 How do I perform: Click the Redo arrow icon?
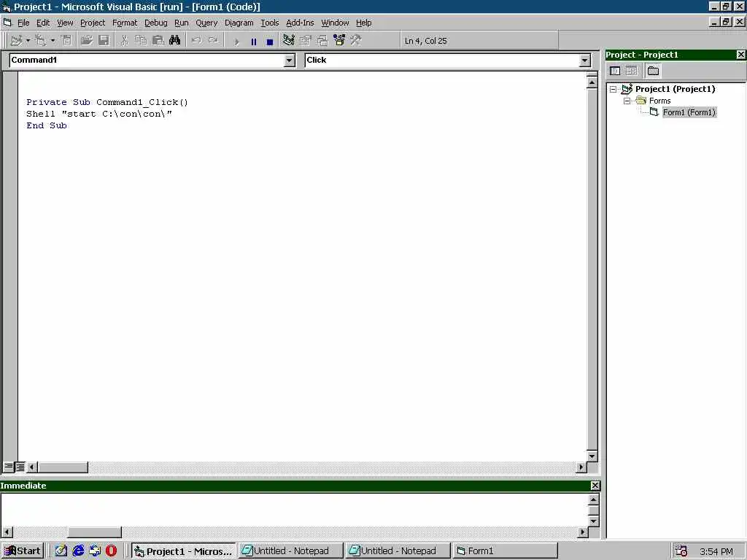(x=213, y=41)
